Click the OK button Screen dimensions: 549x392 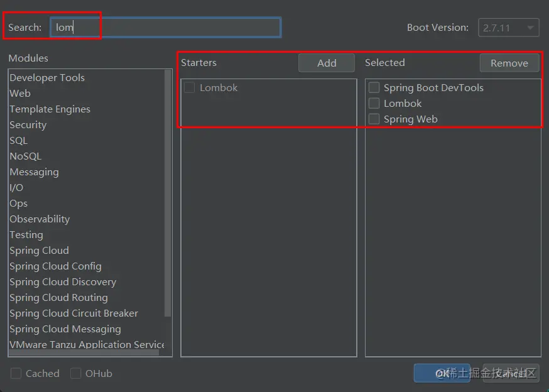pos(442,373)
